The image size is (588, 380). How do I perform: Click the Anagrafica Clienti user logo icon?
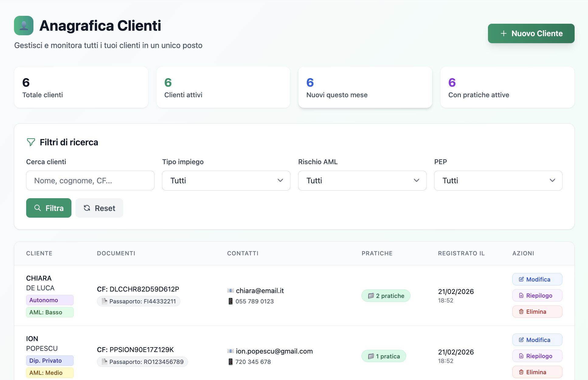(x=24, y=26)
